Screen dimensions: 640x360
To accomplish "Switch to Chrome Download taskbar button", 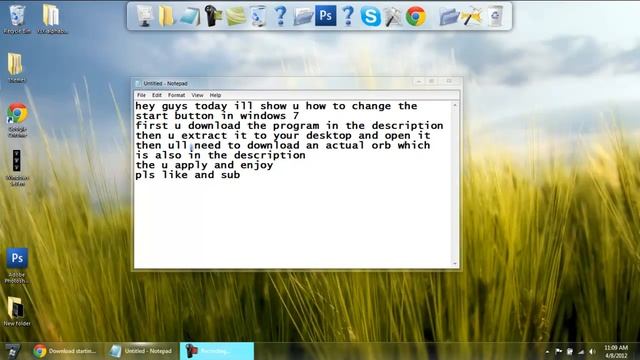I will (65, 351).
